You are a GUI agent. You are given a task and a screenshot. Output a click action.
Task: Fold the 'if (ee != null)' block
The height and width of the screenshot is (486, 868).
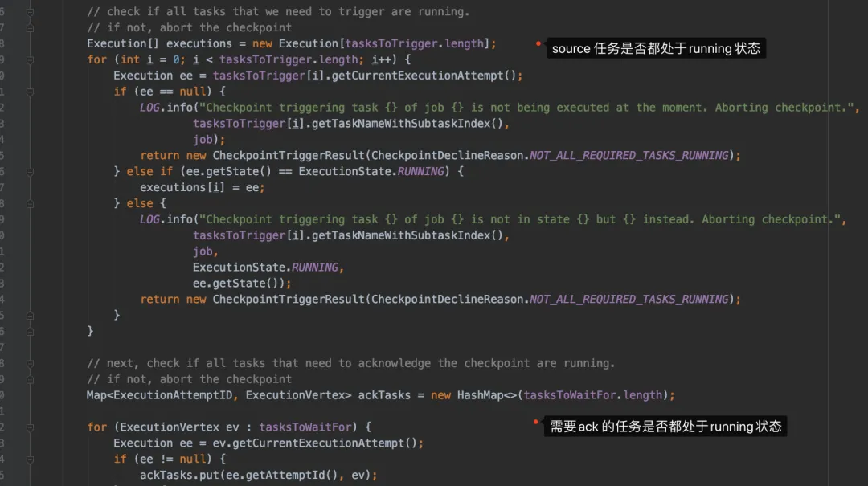[x=30, y=459]
